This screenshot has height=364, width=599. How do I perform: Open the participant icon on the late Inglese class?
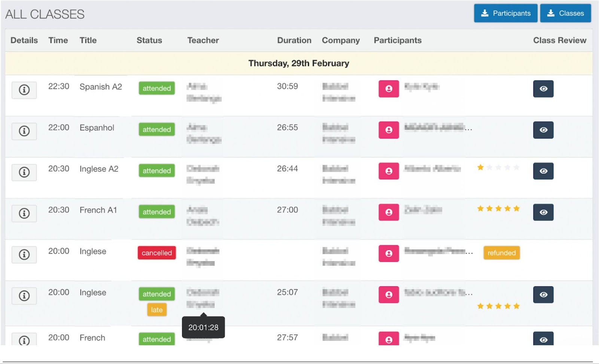pyautogui.click(x=388, y=295)
